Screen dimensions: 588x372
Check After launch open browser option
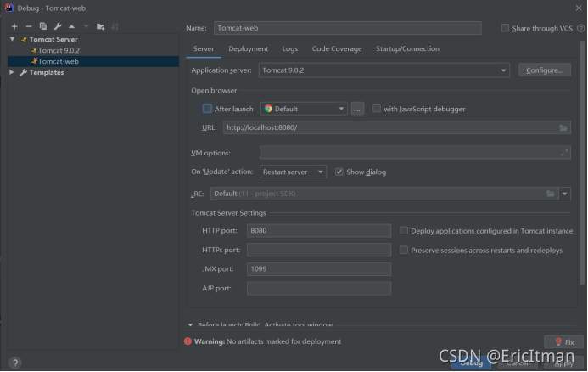coord(207,109)
